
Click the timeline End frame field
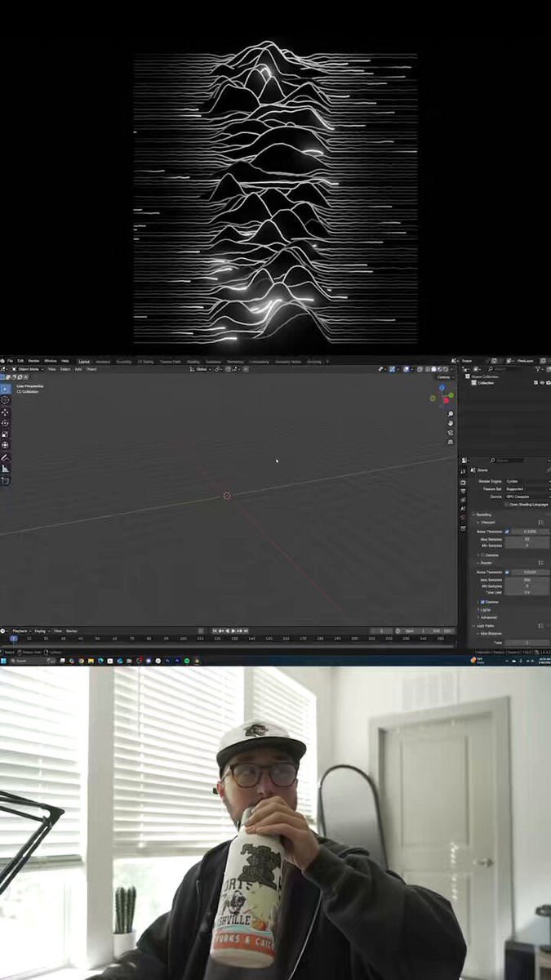point(442,630)
